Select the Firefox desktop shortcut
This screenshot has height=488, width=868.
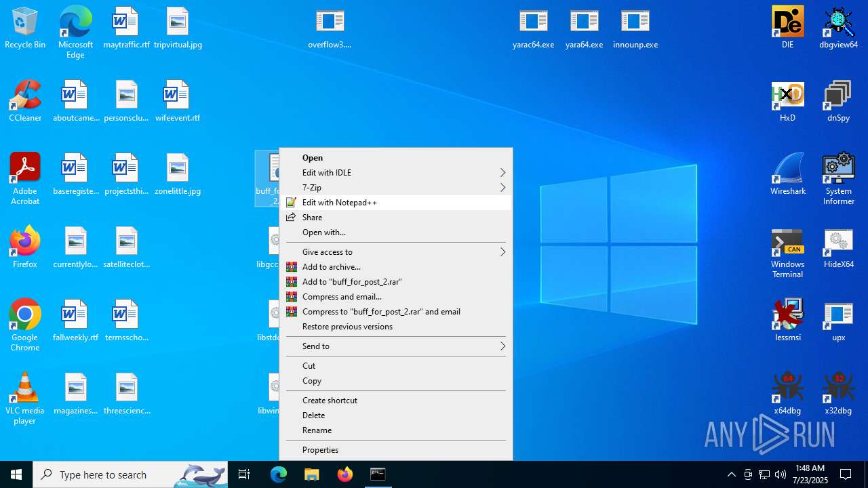point(25,248)
